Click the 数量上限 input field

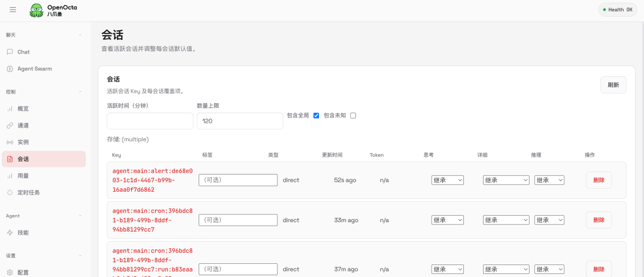240,121
